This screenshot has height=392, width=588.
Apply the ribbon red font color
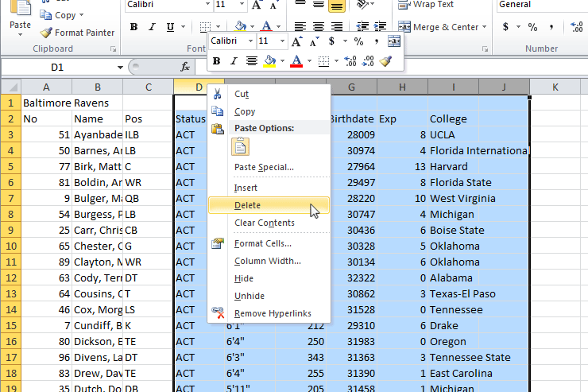(266, 26)
